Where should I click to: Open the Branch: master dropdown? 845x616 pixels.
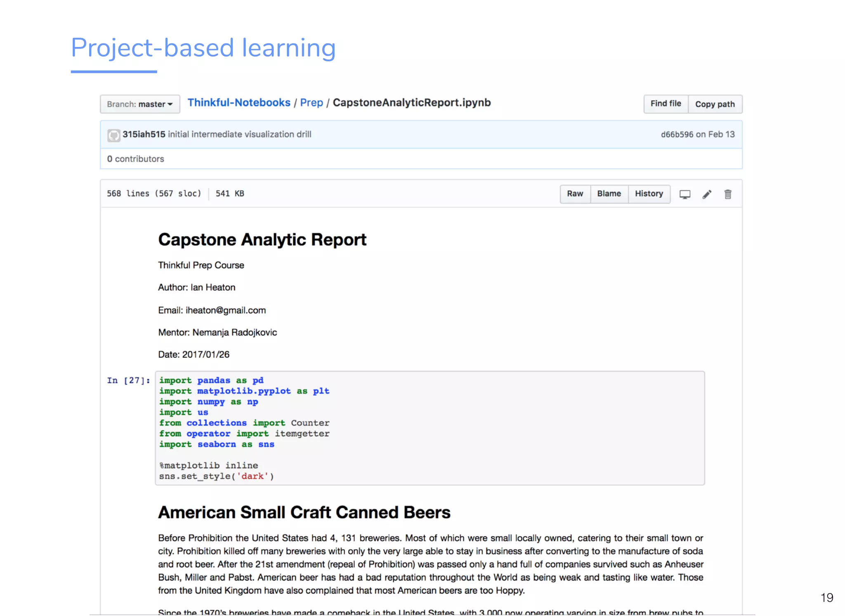coord(140,104)
